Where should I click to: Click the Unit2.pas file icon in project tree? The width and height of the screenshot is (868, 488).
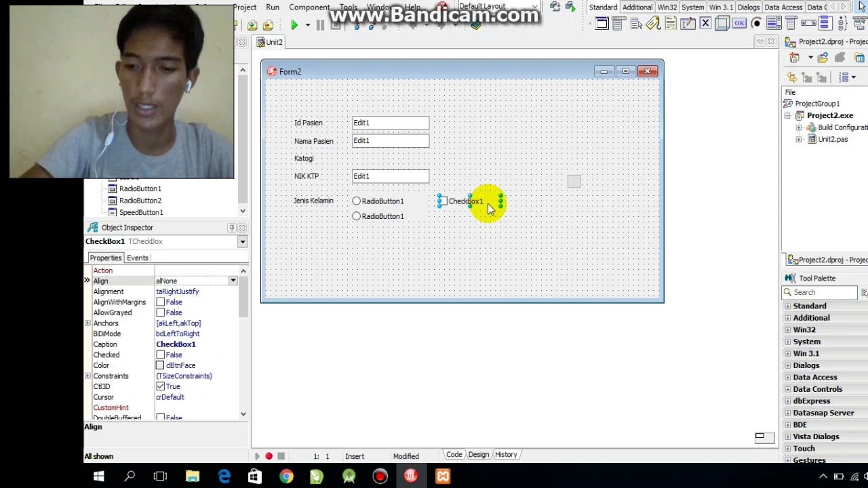(x=812, y=139)
